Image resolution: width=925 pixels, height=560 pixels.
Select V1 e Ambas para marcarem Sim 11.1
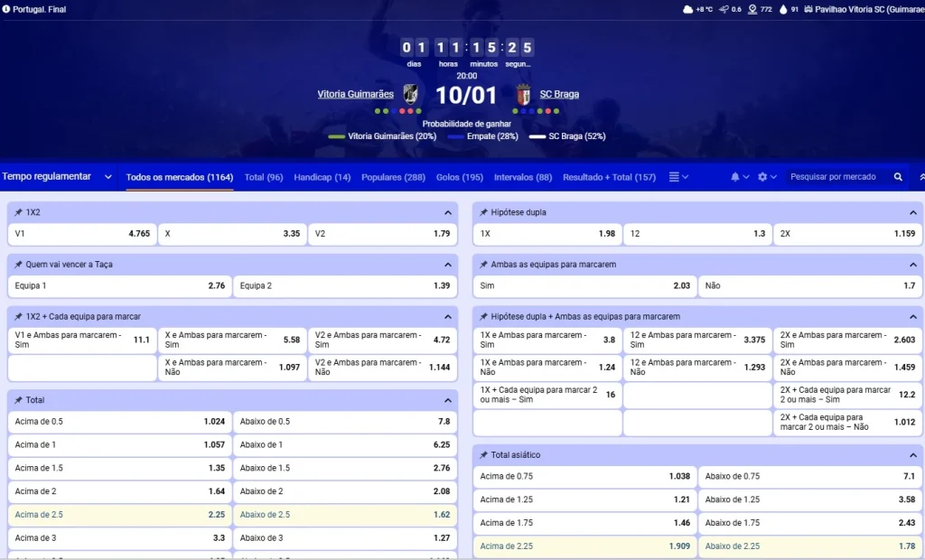coord(82,340)
